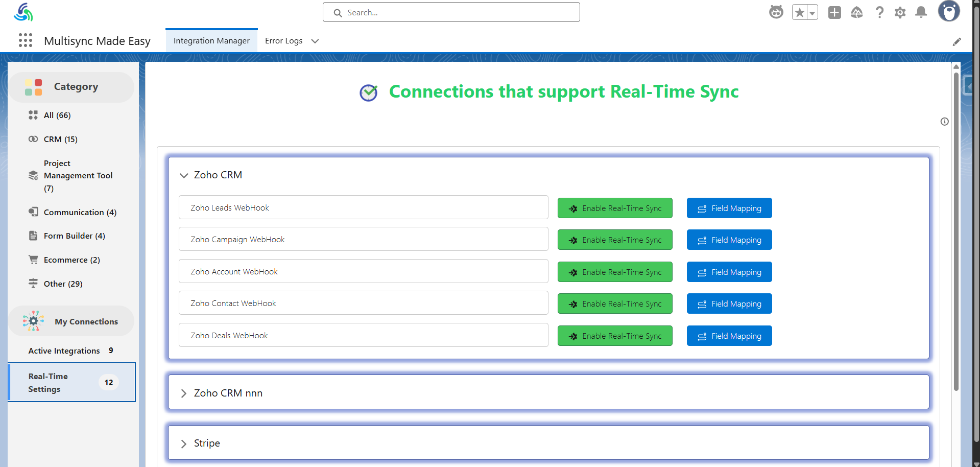Select the Other (29) category
This screenshot has width=980, height=467.
click(63, 284)
